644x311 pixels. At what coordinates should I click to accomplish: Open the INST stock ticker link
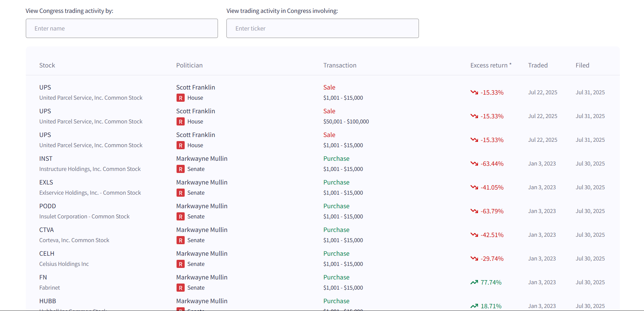click(46, 159)
